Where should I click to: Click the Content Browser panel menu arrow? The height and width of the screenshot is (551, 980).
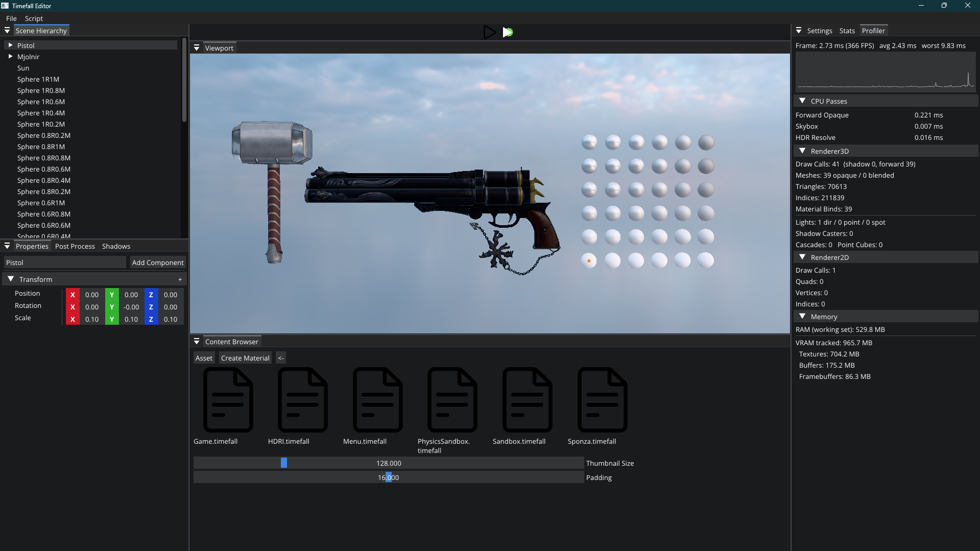pos(197,342)
